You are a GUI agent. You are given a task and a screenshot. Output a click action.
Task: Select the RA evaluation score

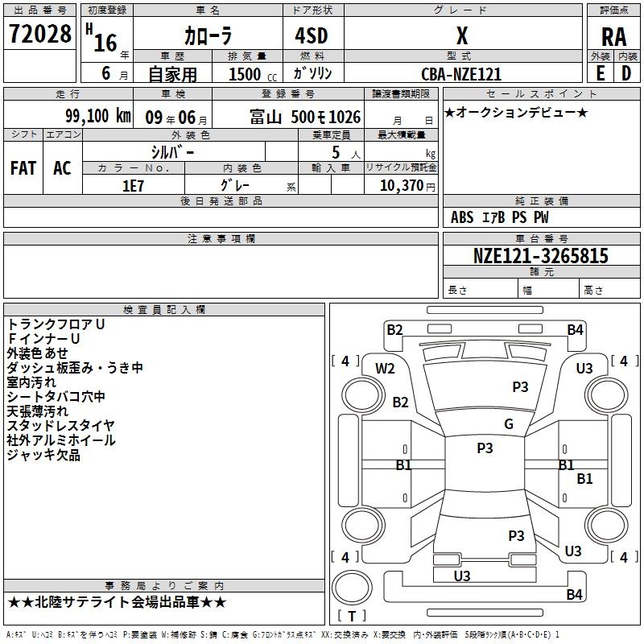click(613, 37)
